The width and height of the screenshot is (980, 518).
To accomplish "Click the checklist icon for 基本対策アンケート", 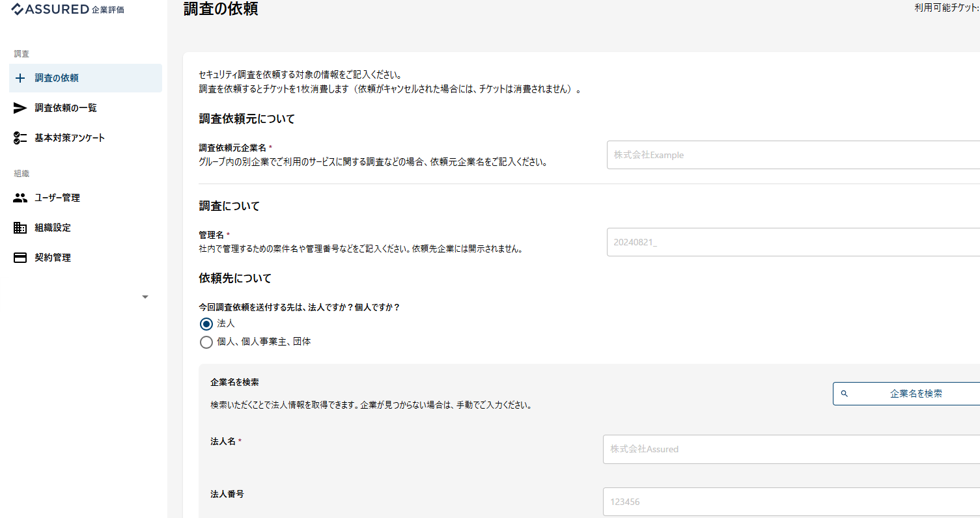I will (20, 138).
